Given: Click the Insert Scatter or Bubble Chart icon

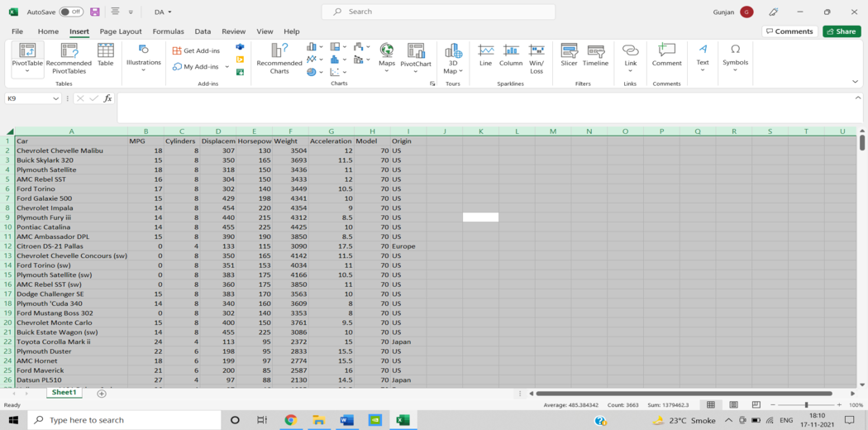Looking at the screenshot, I should point(335,72).
